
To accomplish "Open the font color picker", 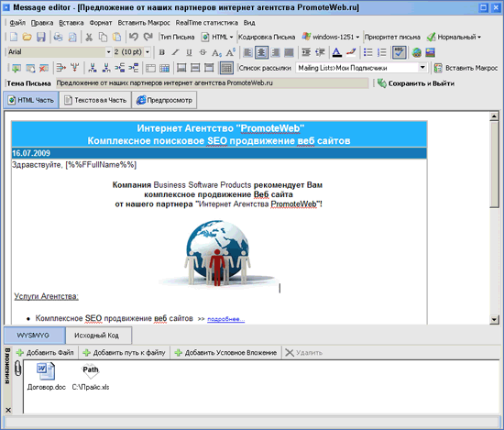I will coord(337,52).
